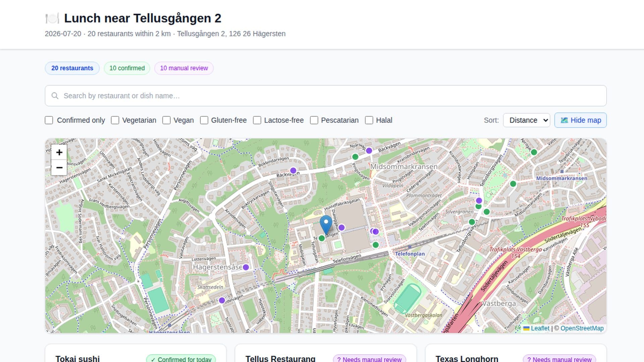This screenshot has height=362, width=644.
Task: Select the green marker just below the blue pin
Action: click(x=322, y=238)
